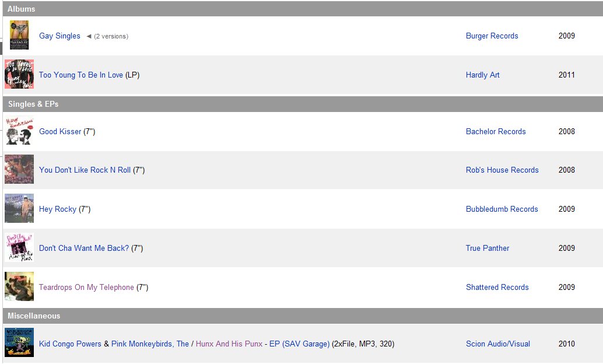Open the Teardrops On My Telephone cover thumbnail
The height and width of the screenshot is (364, 603).
[x=19, y=287]
